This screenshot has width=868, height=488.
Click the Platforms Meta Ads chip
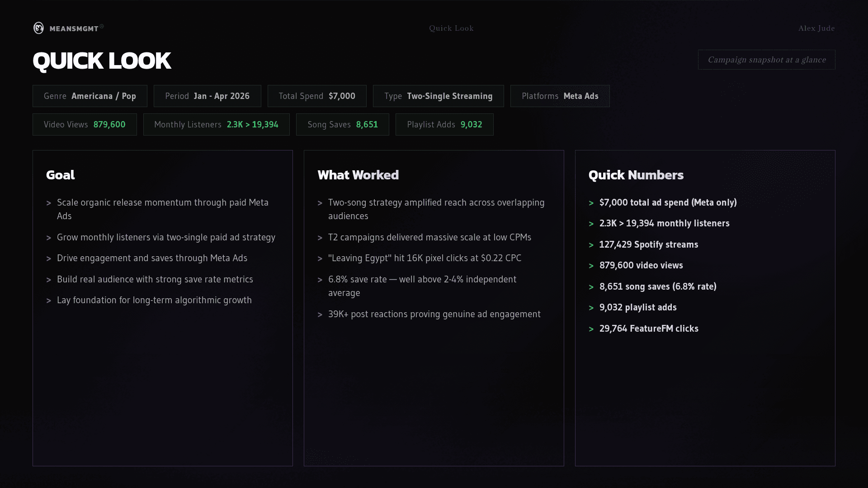pyautogui.click(x=560, y=96)
